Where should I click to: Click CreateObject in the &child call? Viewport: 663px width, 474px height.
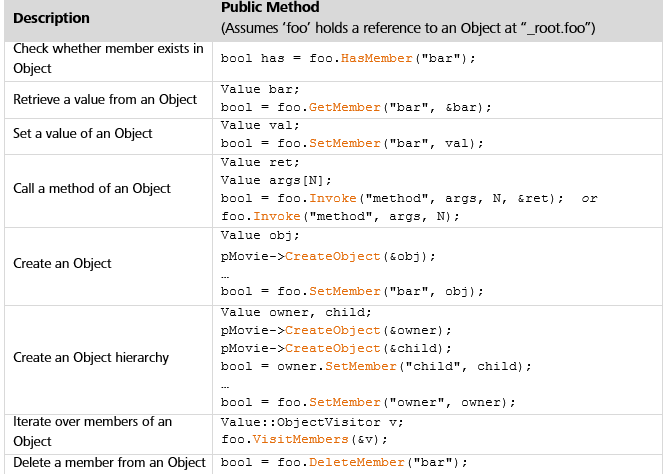click(333, 348)
